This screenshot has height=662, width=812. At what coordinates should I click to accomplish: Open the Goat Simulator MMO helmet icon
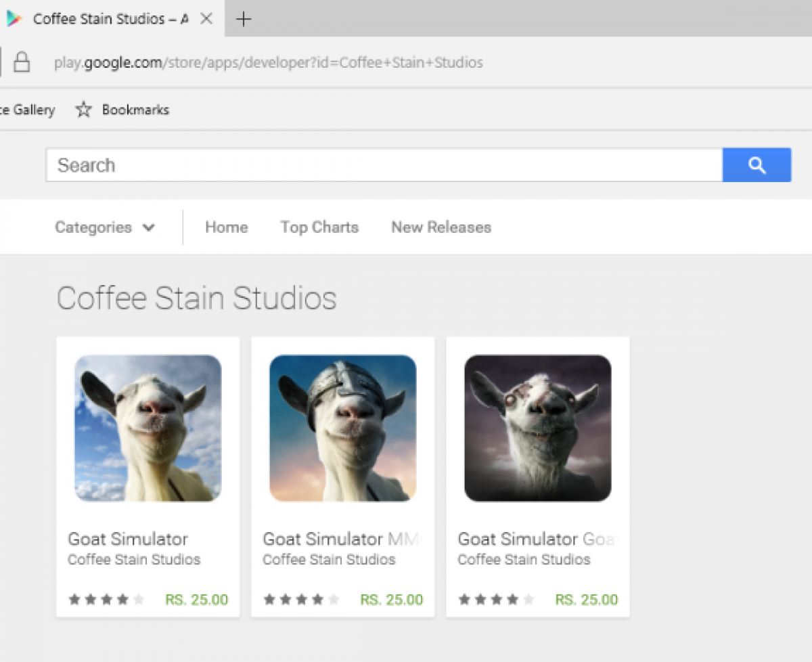click(x=342, y=428)
